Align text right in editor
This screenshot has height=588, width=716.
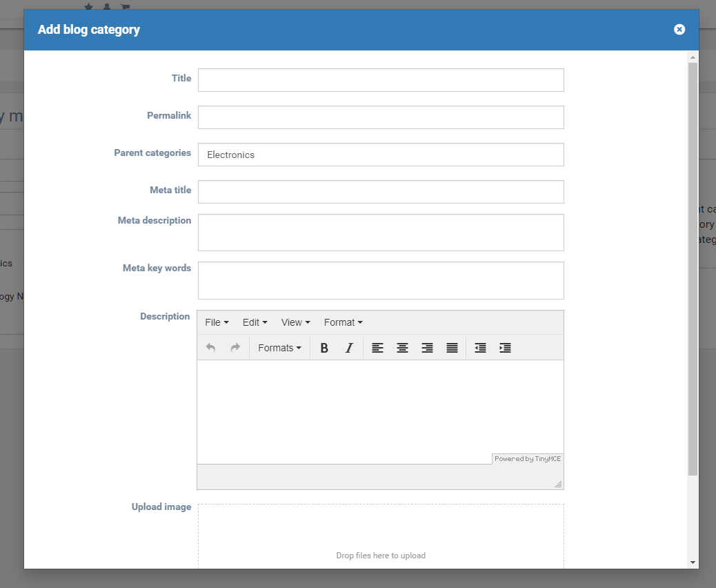point(427,348)
